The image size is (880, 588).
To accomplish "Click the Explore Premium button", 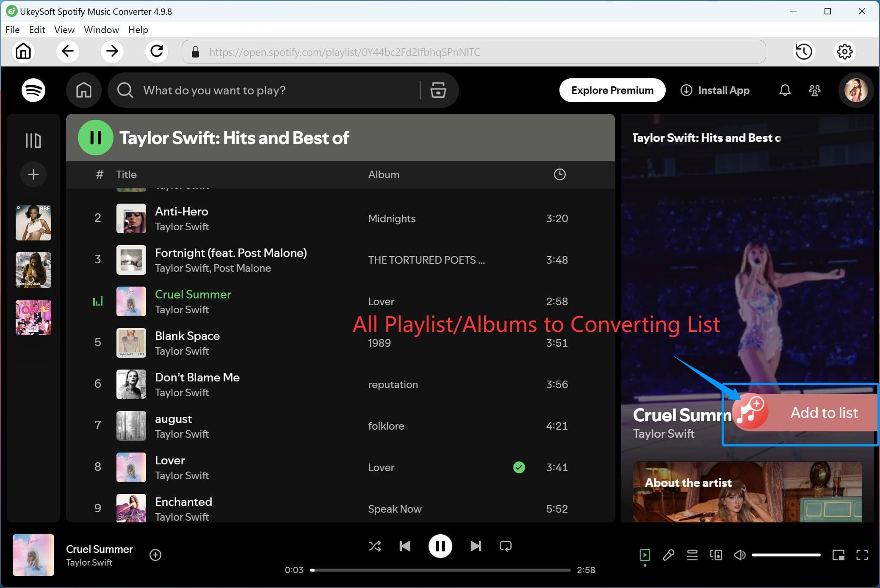I will (612, 90).
